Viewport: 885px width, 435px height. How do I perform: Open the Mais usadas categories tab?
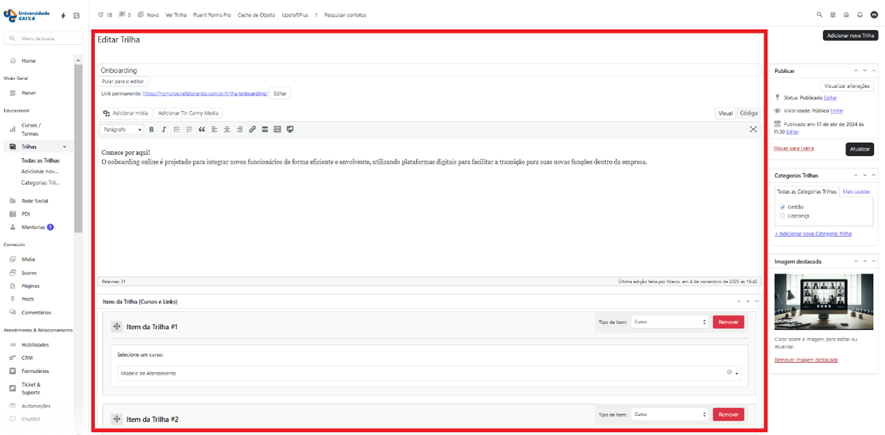pos(856,191)
